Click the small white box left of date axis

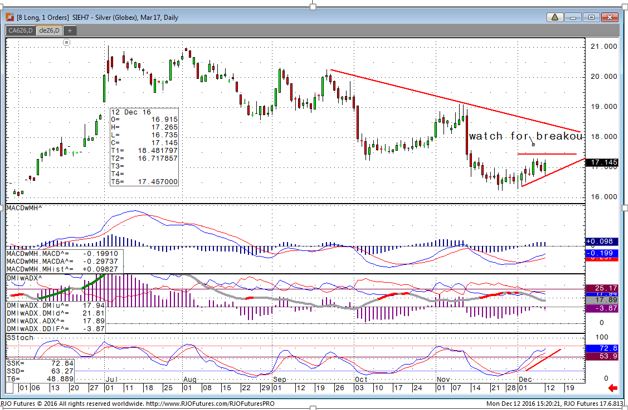coord(10,388)
